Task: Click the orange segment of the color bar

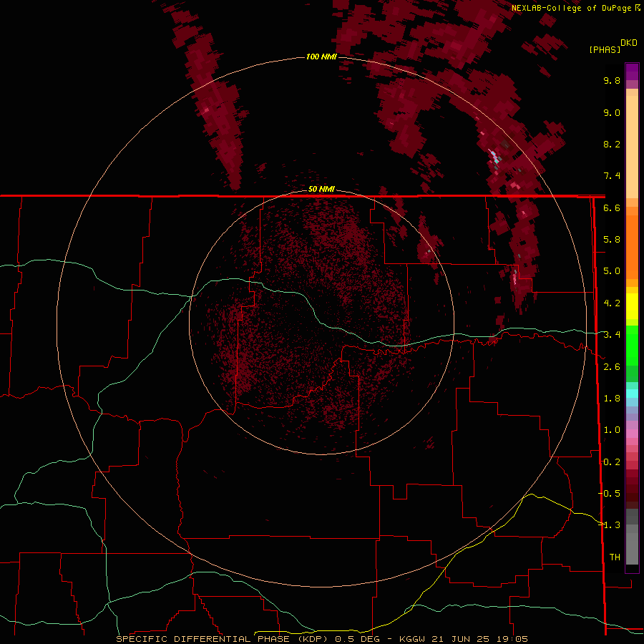Action: point(632,246)
